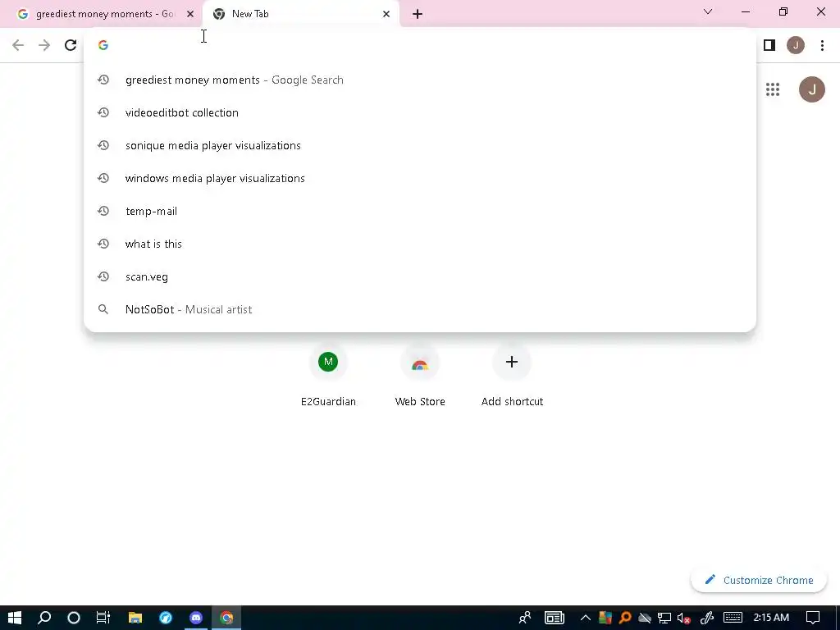Click the colorful Windows Security tray icon
840x630 pixels.
[605, 618]
